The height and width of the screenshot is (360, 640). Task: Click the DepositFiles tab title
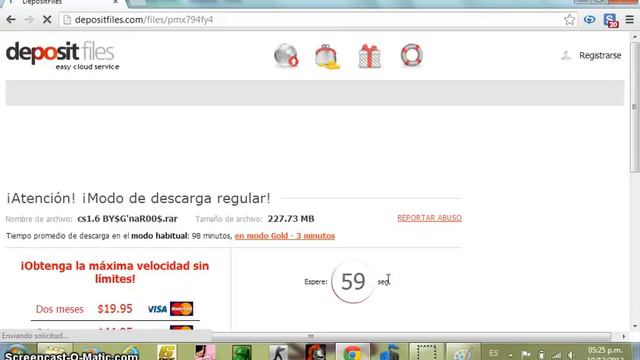tap(42, 2)
